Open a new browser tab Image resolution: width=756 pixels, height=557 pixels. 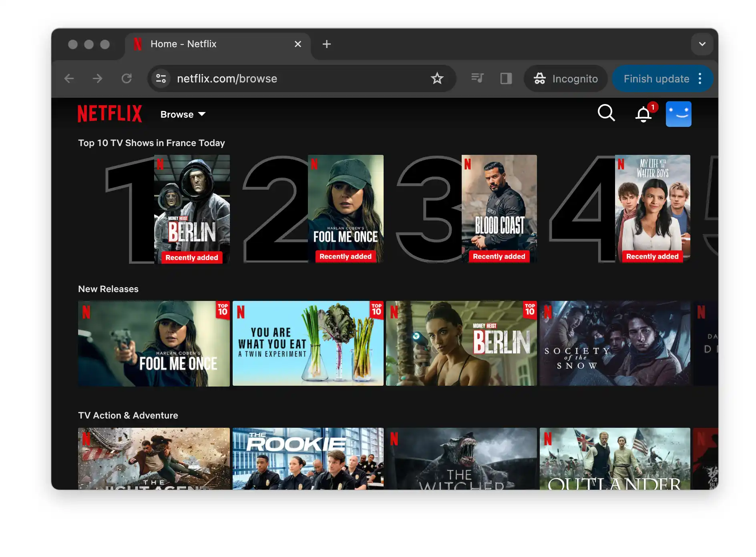point(326,44)
